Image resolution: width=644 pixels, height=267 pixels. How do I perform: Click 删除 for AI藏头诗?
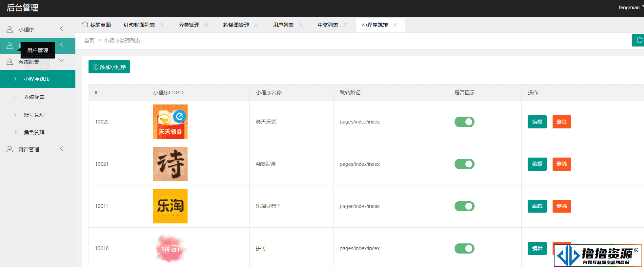point(562,164)
